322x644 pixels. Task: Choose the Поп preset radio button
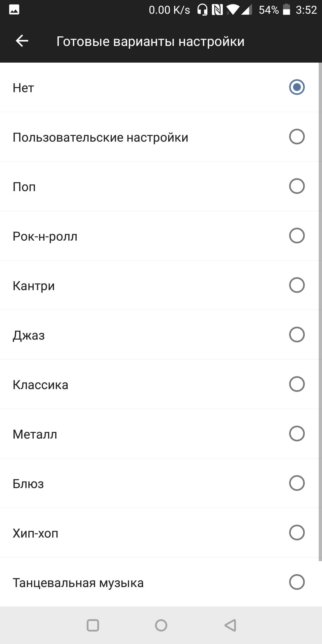click(x=297, y=186)
